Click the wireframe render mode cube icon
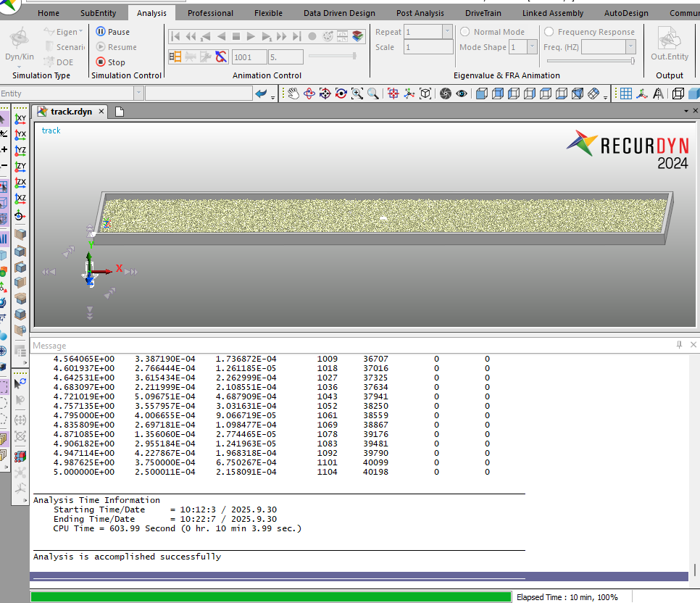This screenshot has width=700, height=603. pyautogui.click(x=677, y=93)
